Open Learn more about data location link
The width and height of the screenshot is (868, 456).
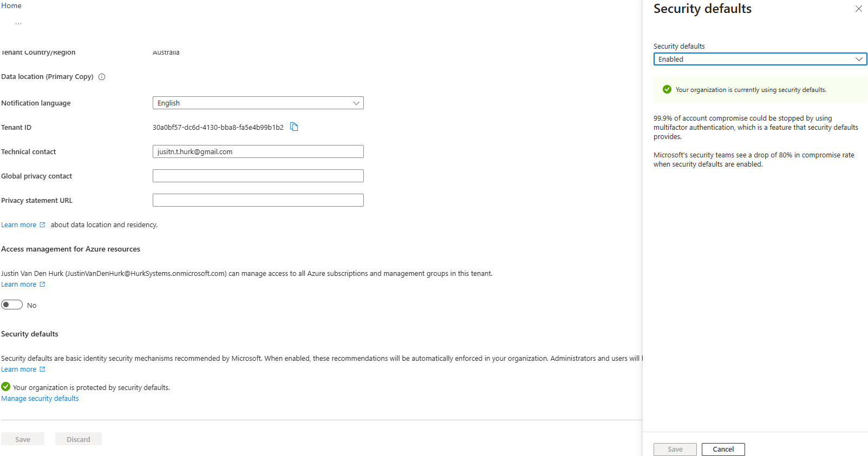click(x=23, y=224)
